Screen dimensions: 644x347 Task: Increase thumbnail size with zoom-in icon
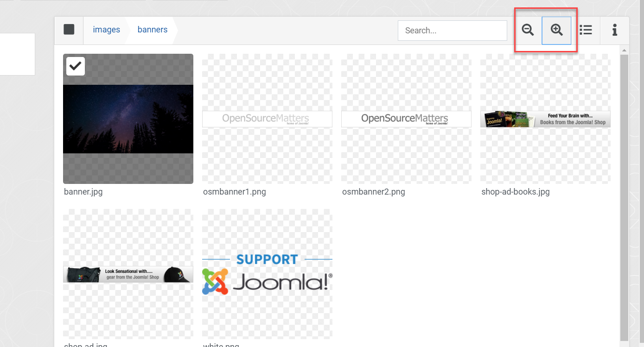[556, 30]
